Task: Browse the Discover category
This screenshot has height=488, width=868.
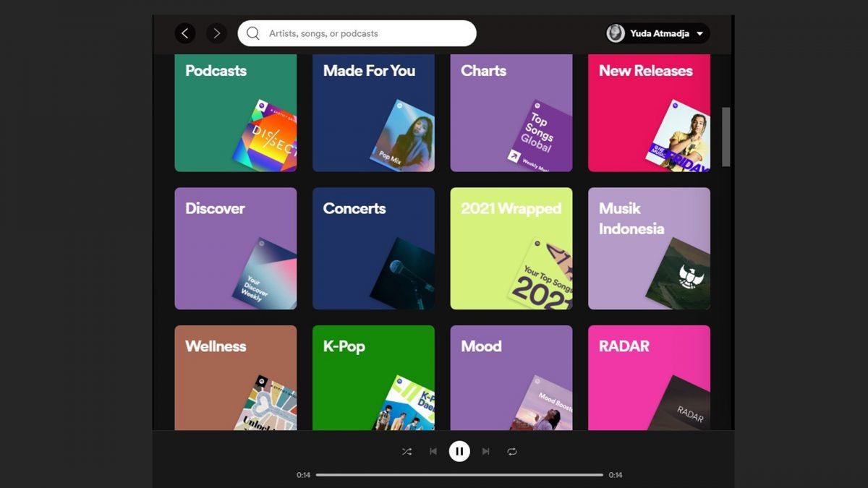Action: (236, 249)
